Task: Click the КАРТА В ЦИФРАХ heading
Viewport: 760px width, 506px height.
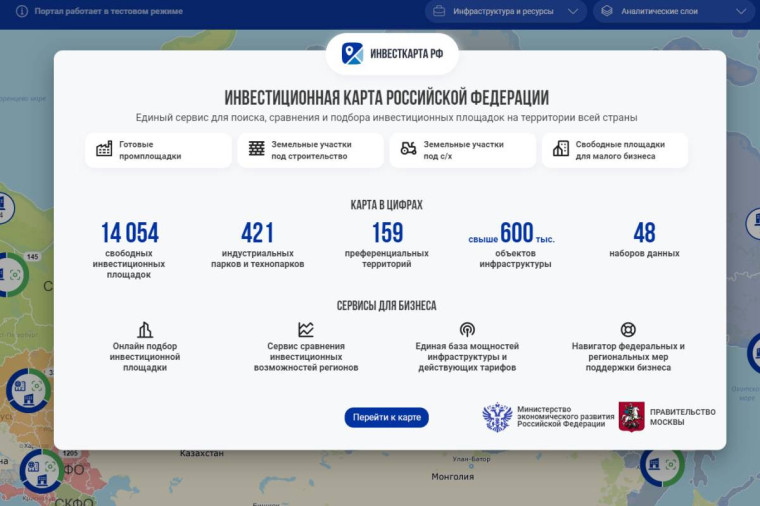Action: click(x=387, y=205)
